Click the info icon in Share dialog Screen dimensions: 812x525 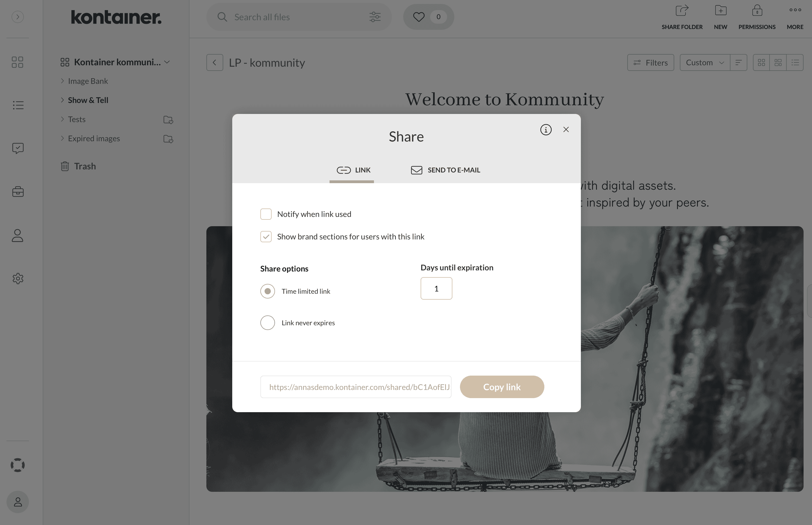point(546,129)
